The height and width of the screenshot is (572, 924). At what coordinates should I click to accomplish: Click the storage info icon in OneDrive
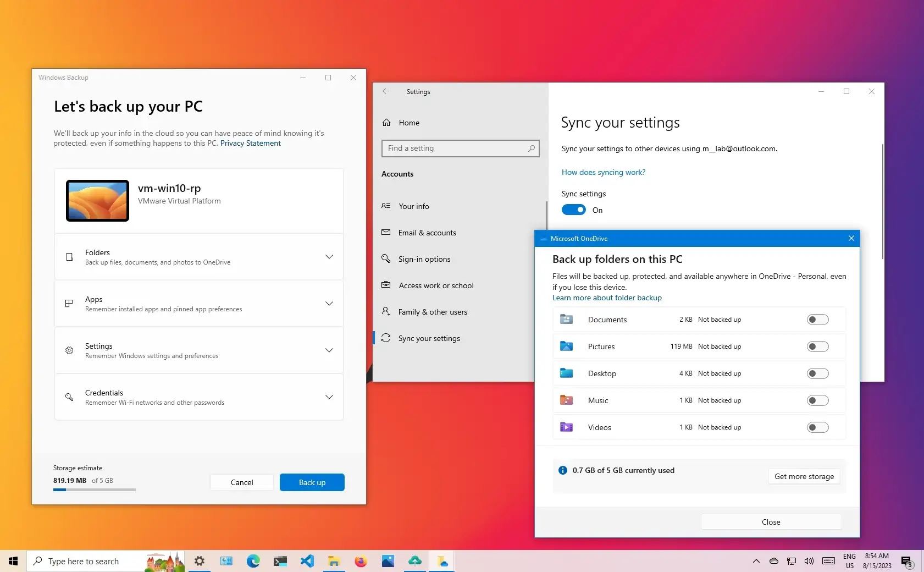(563, 470)
